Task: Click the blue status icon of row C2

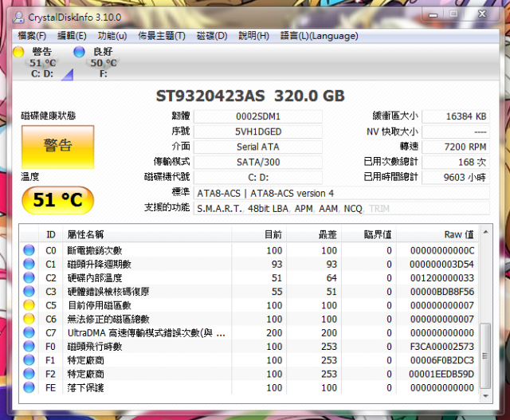Action: tap(29, 277)
